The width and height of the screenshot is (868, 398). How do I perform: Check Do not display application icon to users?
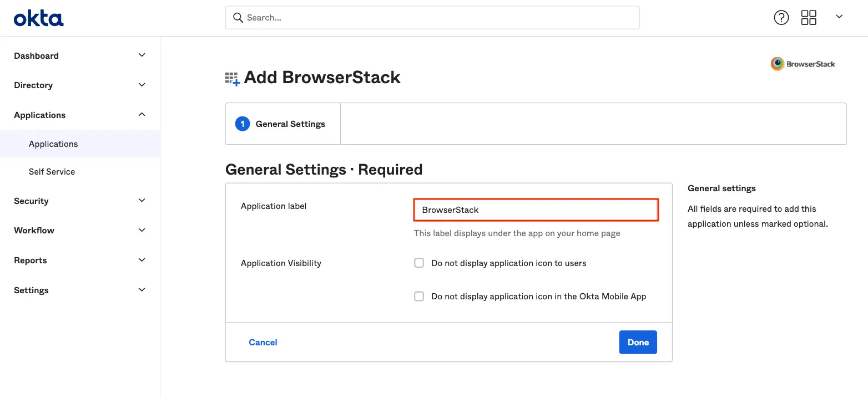(419, 263)
